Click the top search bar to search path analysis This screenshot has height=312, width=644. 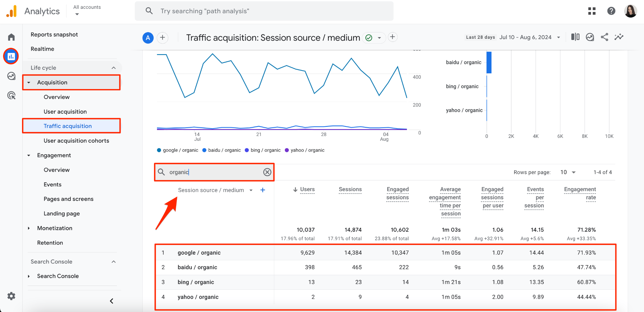pos(264,11)
